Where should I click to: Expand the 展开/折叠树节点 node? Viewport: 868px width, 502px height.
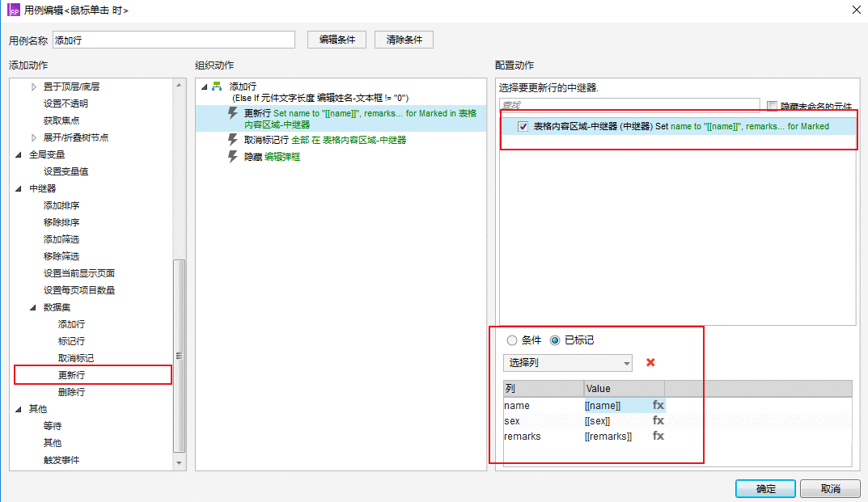pos(33,137)
